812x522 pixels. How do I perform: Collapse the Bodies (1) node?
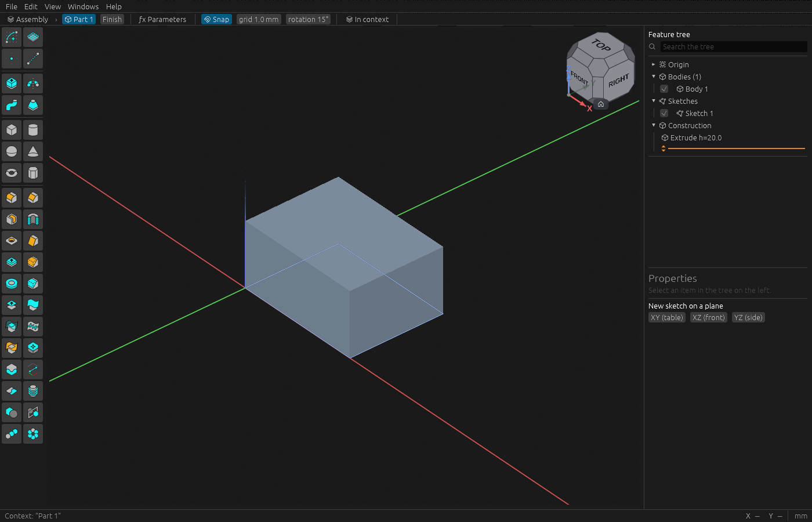click(x=654, y=77)
